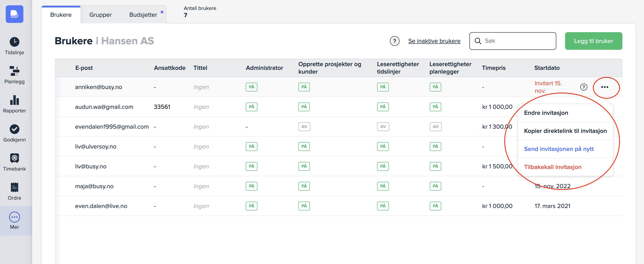Open the Tidslinje clock icon
This screenshot has width=644, height=264.
pyautogui.click(x=15, y=42)
